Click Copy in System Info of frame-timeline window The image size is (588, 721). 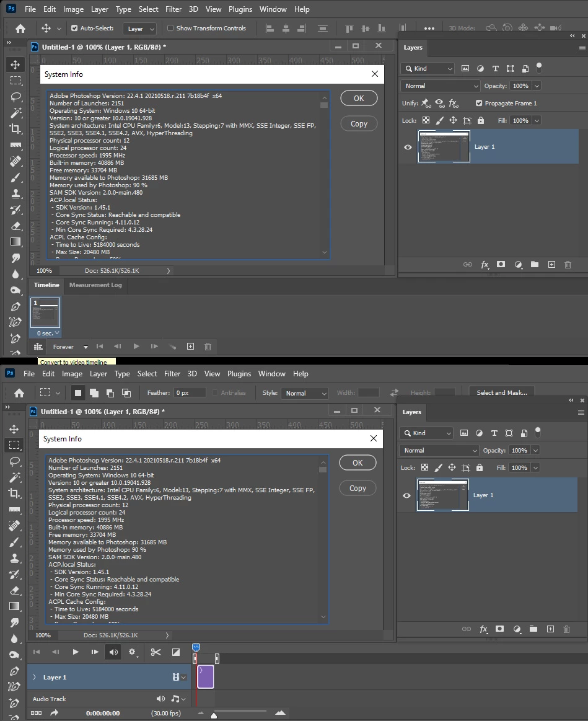pos(359,123)
